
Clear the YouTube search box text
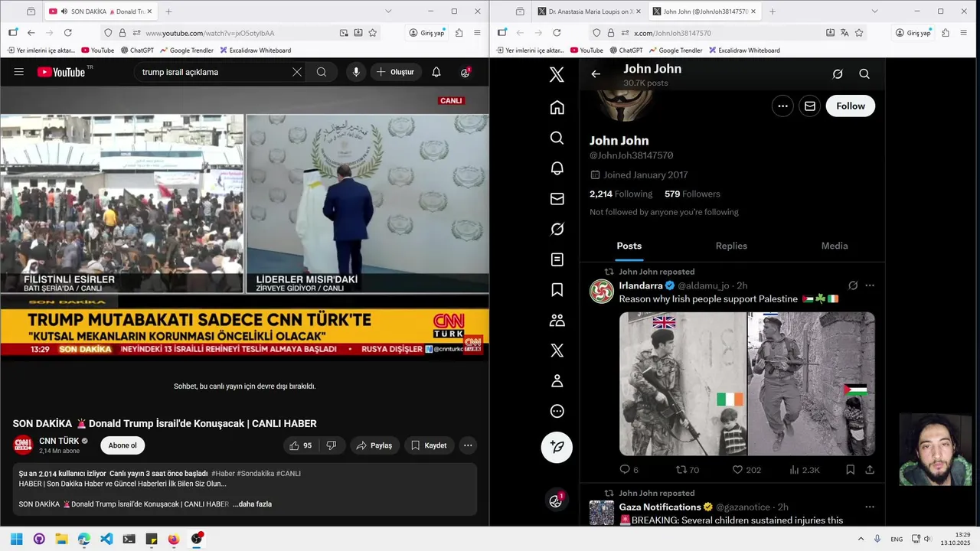pos(296,72)
